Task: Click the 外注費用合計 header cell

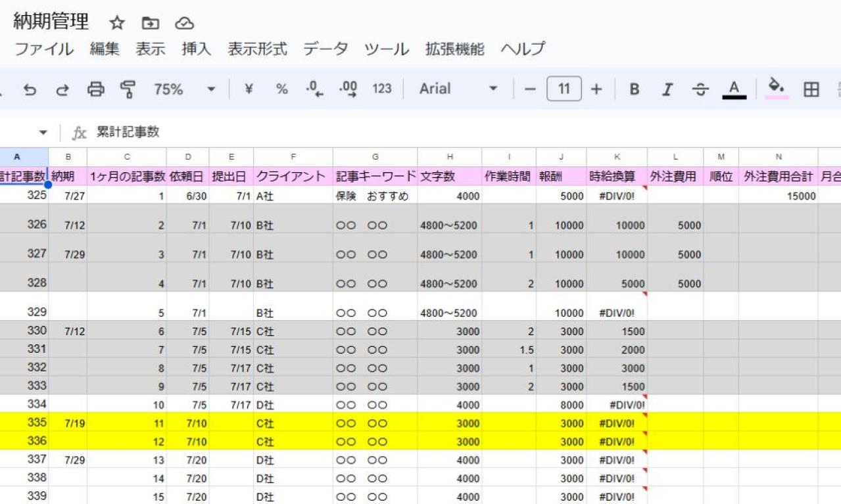Action: 779,176
